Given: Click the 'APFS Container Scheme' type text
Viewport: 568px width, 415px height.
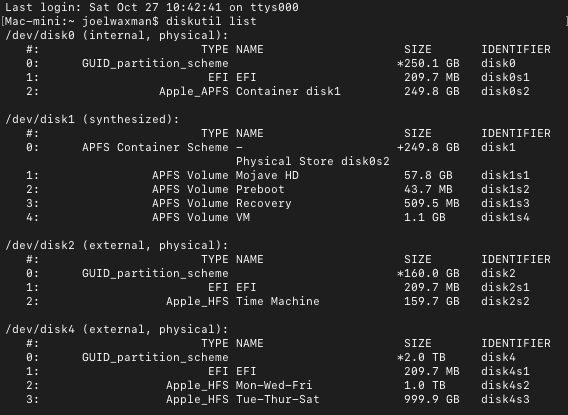Looking at the screenshot, I should click(155, 147).
